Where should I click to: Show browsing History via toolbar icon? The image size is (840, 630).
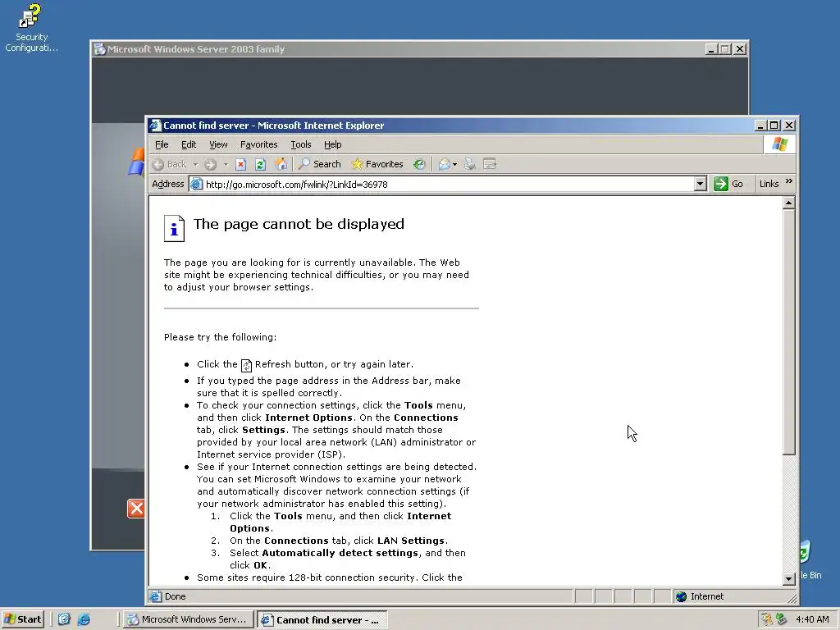pyautogui.click(x=419, y=164)
